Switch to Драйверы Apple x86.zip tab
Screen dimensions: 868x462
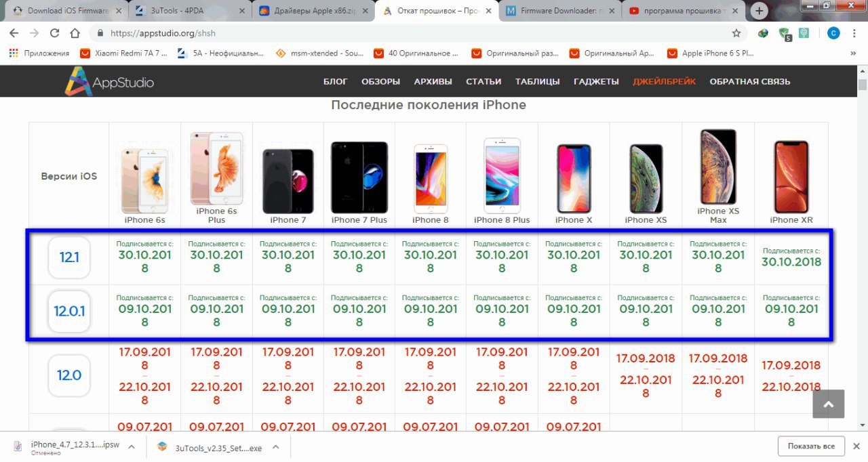pyautogui.click(x=313, y=11)
